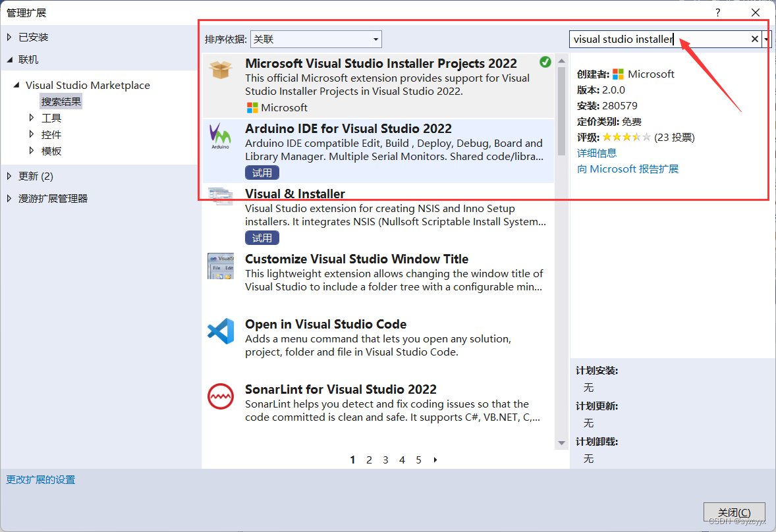Clear search text with the X icon
Viewport: 776px width, 532px height.
(755, 39)
